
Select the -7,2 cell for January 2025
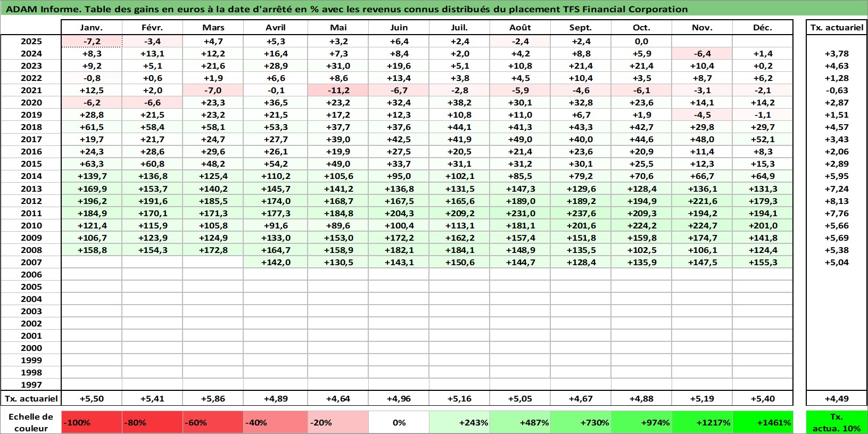click(x=92, y=41)
